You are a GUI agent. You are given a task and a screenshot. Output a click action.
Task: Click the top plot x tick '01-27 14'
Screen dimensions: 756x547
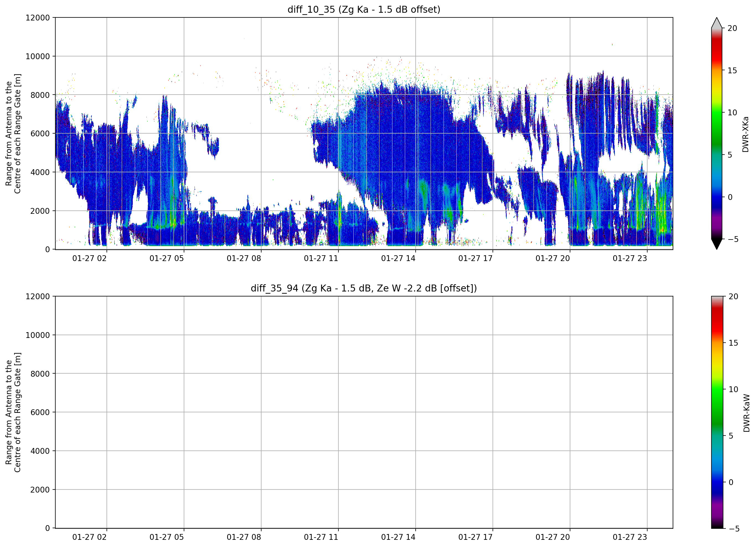coord(398,259)
